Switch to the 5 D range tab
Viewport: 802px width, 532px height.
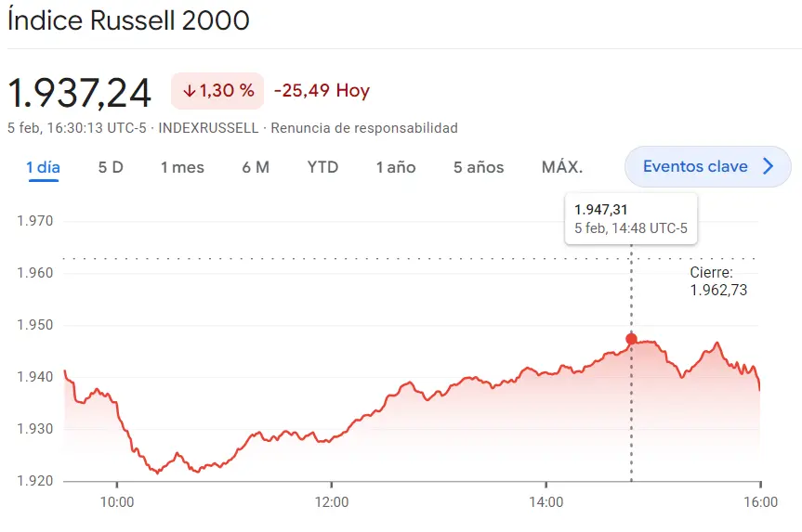click(x=111, y=167)
